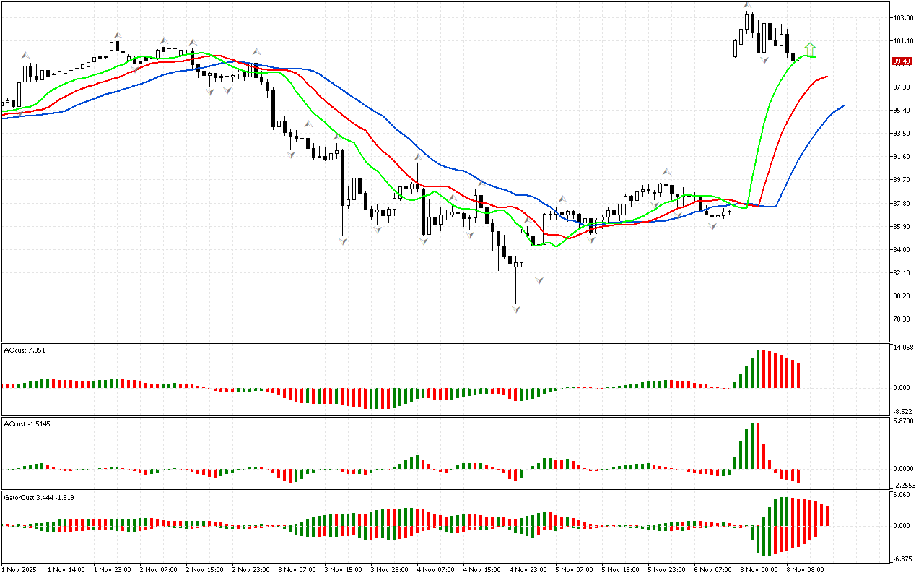Click the tallest green ACcust histogram bar

pos(752,446)
